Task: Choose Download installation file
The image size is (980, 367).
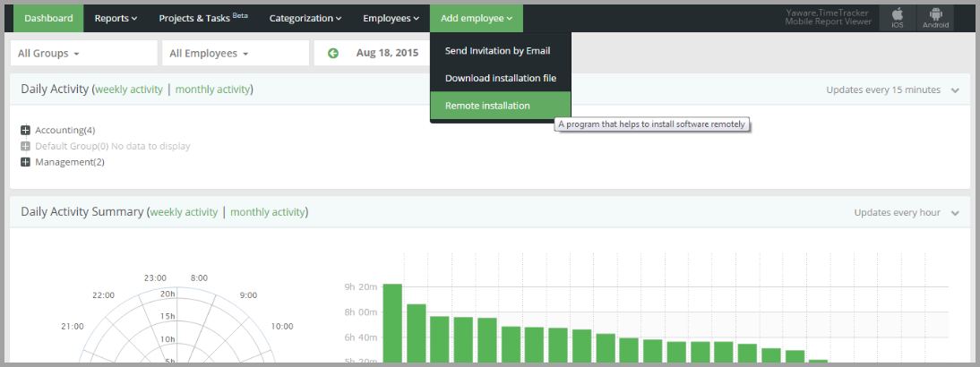Action: [500, 78]
